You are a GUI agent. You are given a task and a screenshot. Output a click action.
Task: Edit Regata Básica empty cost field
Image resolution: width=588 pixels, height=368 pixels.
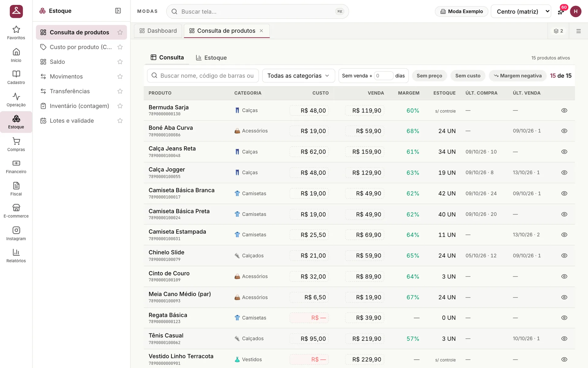coord(309,318)
